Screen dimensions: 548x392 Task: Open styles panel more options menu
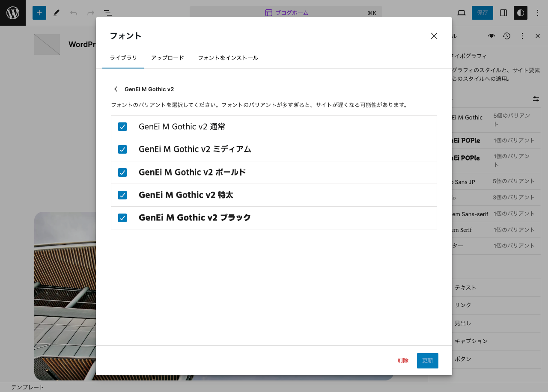[522, 36]
